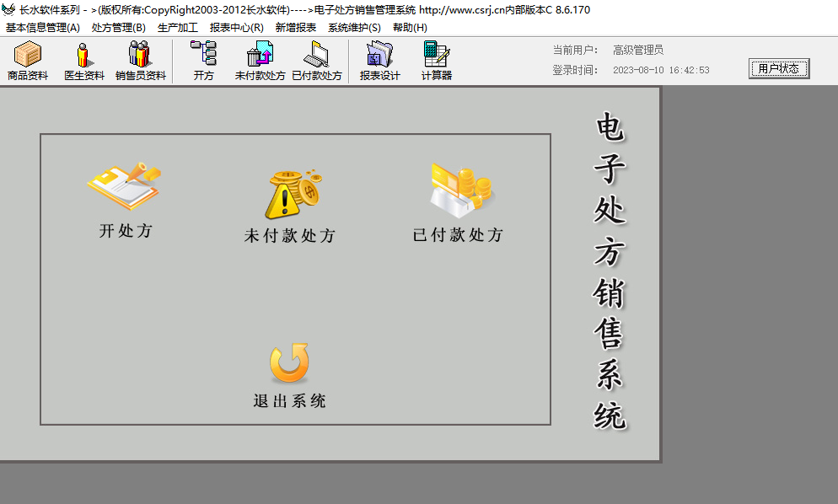Click the 退出系统 orange arrow icon
Image resolution: width=838 pixels, height=504 pixels.
289,363
